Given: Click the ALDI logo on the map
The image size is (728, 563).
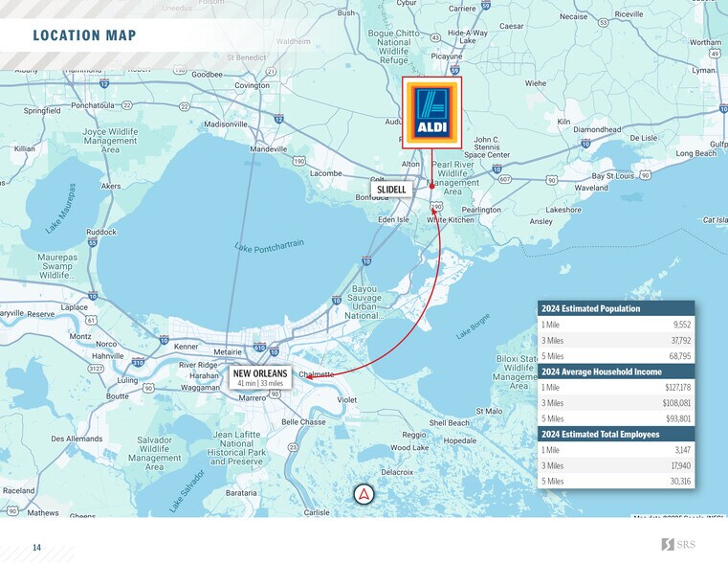Looking at the screenshot, I should point(431,113).
